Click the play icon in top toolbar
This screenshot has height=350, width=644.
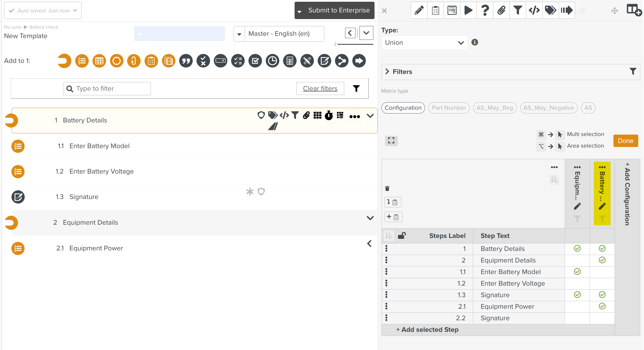(x=468, y=10)
